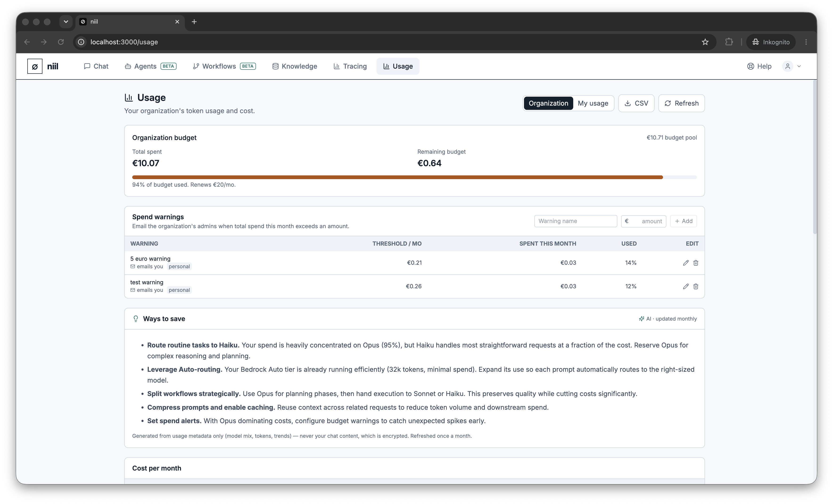Click the browser back arrow

coord(27,42)
